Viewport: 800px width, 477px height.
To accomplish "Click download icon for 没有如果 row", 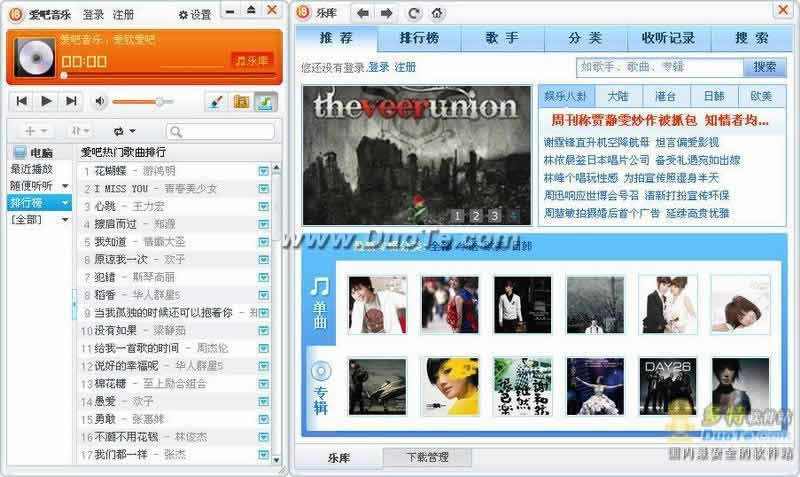I will (x=263, y=331).
